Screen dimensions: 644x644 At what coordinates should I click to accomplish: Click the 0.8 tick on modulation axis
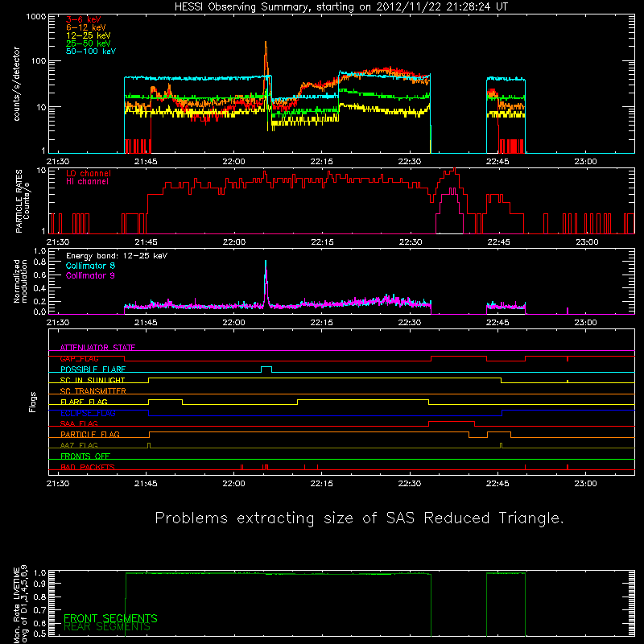coord(39,262)
